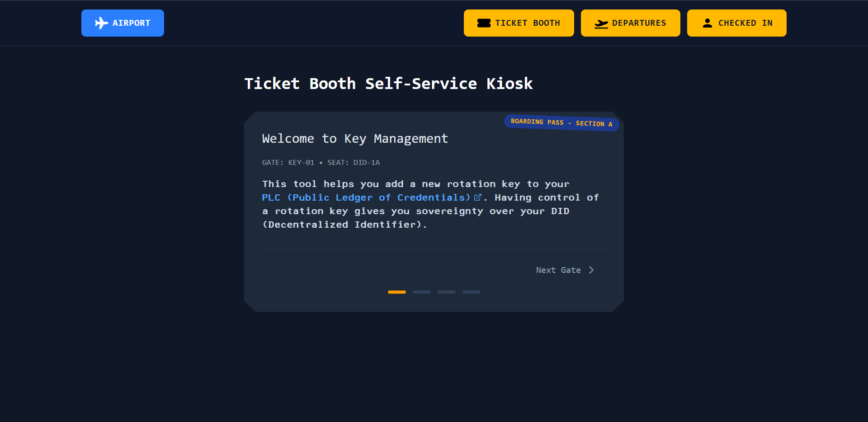Image resolution: width=868 pixels, height=422 pixels.
Task: Open the Departures menu item
Action: [631, 23]
